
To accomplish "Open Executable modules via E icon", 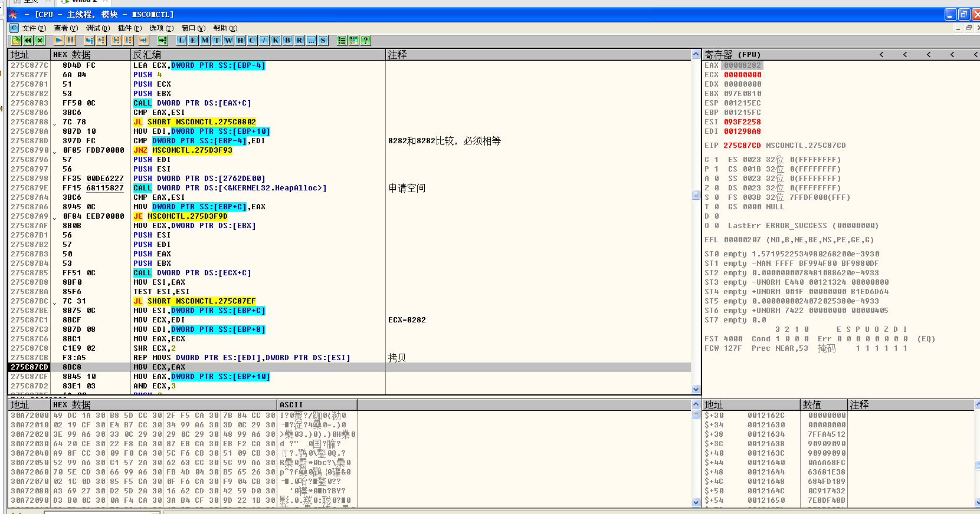I will [x=193, y=40].
